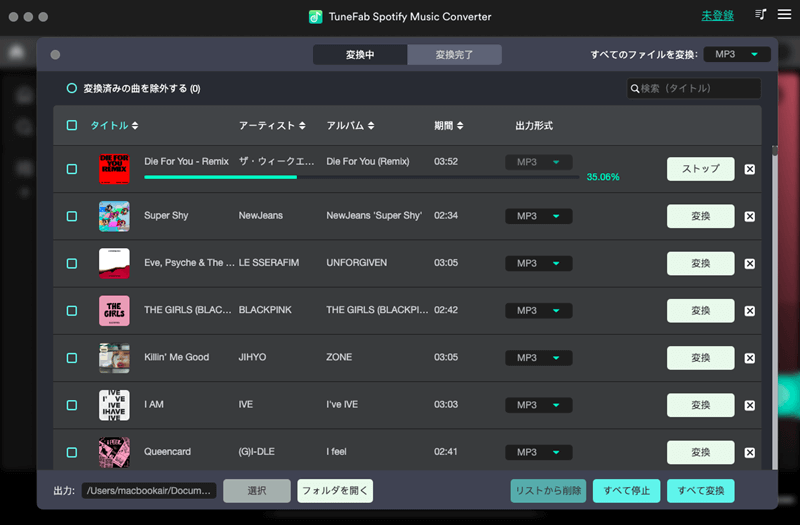
Task: Click the output path /Users/macbookair field
Action: (x=149, y=491)
